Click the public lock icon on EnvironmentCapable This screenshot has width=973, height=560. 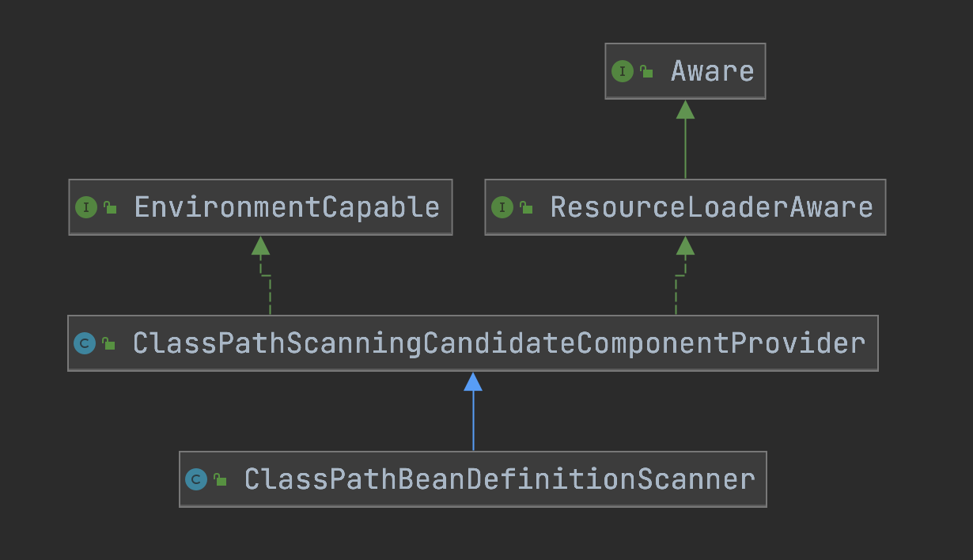[x=110, y=208]
